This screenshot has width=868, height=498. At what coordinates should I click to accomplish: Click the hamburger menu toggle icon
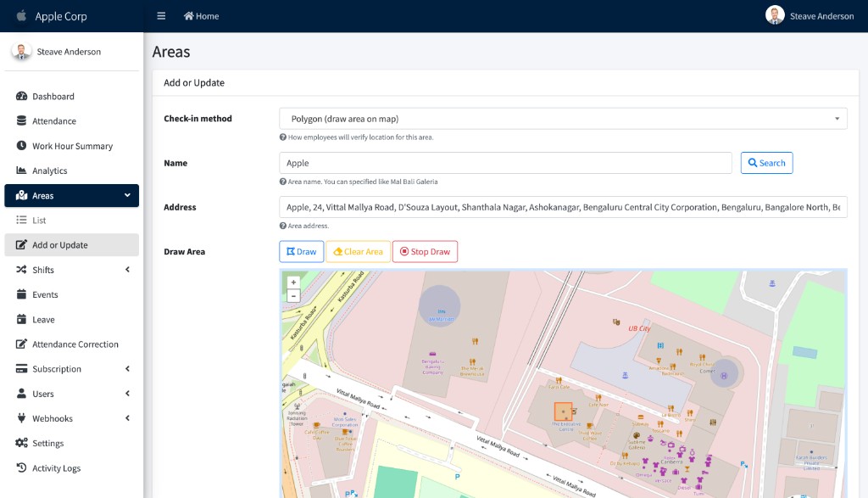tap(161, 16)
